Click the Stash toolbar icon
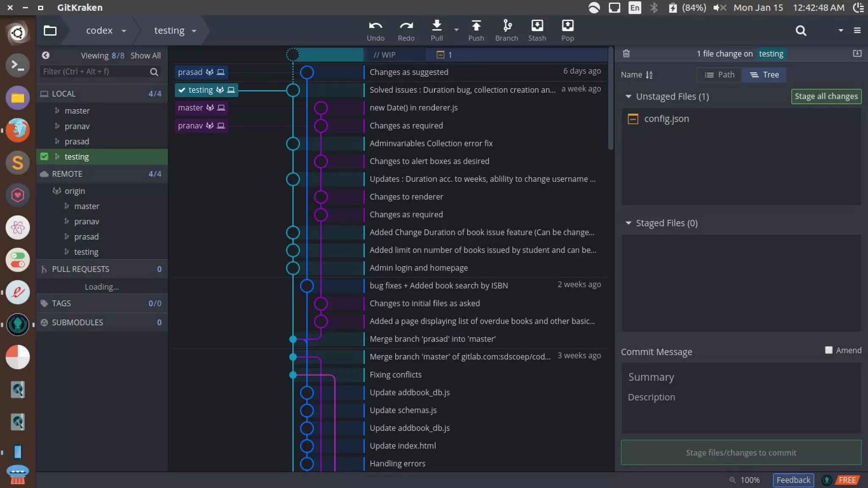The width and height of the screenshot is (868, 488). point(537,26)
